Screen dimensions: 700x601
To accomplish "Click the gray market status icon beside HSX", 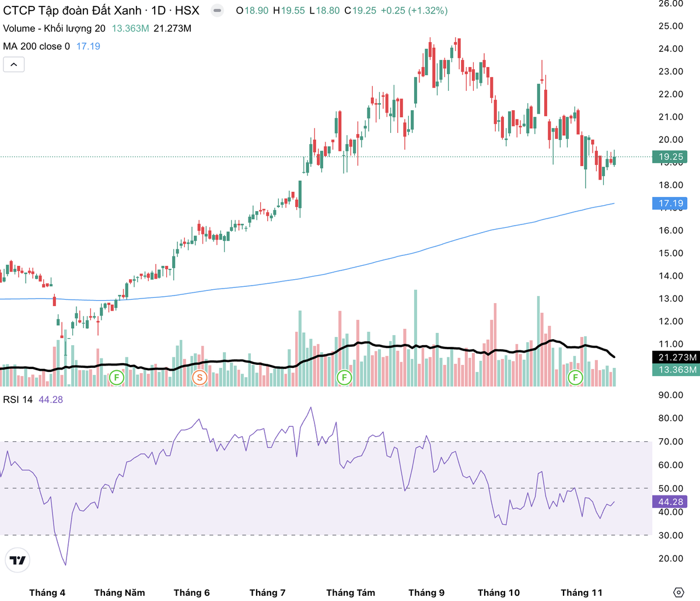I will click(x=217, y=10).
